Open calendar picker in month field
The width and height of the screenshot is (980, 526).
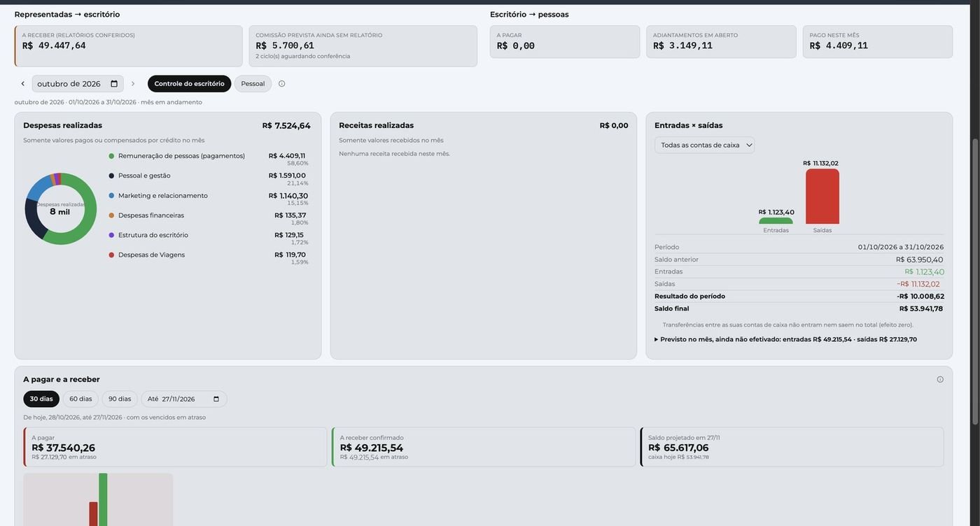tap(114, 84)
